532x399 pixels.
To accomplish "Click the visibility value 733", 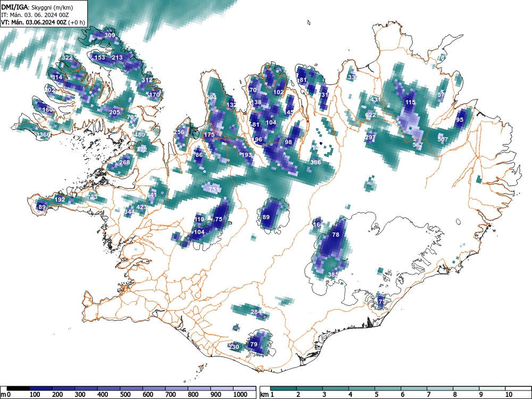I will coord(92,197).
